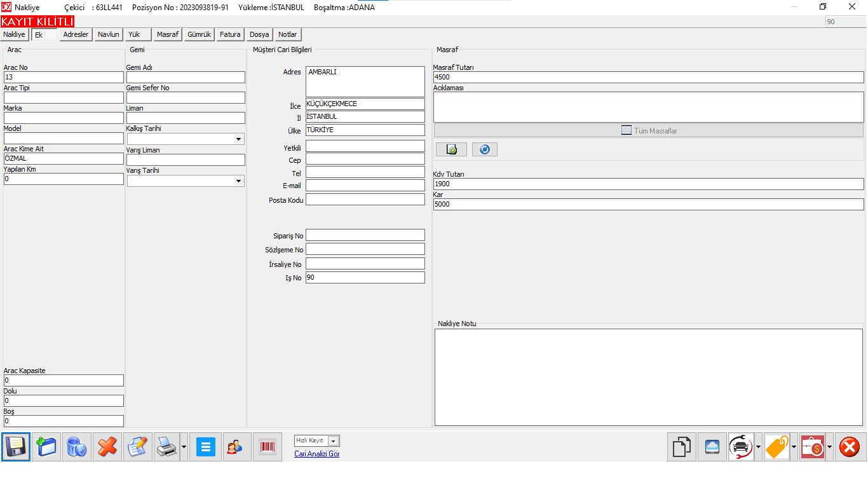Open the Varış Tarihi date dropdown
The height and width of the screenshot is (478, 868).
pyautogui.click(x=238, y=181)
